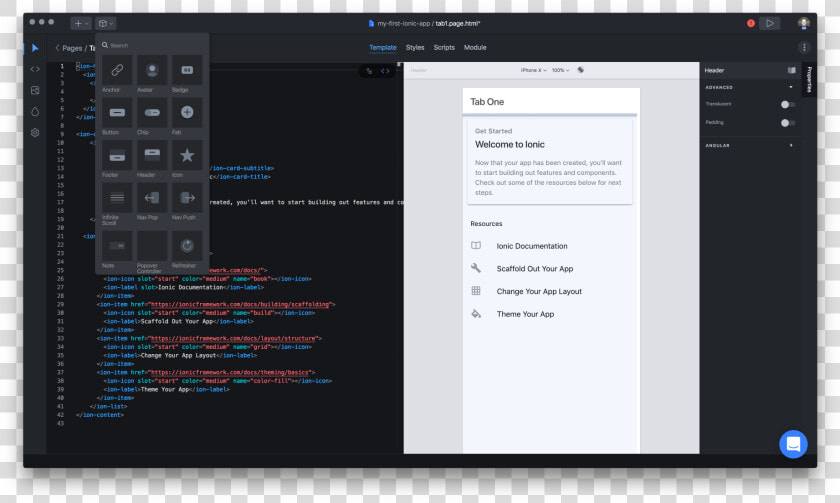Open the vertical Properties tab

point(809,79)
